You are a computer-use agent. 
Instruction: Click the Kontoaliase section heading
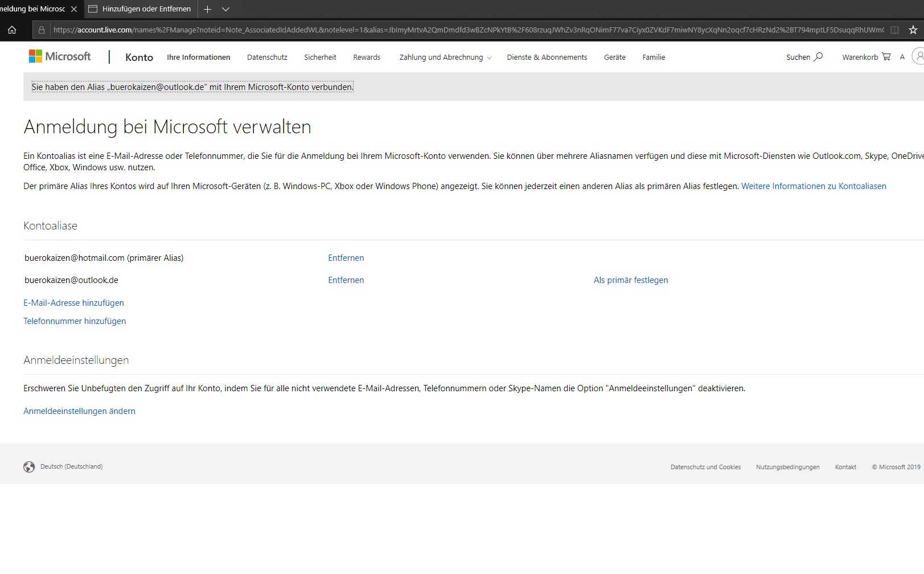point(50,225)
